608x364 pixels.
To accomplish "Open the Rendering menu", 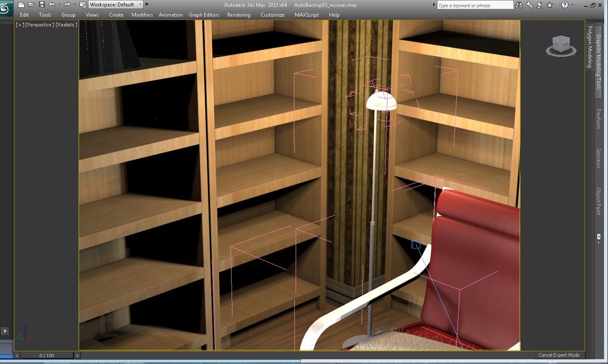I will [x=238, y=15].
